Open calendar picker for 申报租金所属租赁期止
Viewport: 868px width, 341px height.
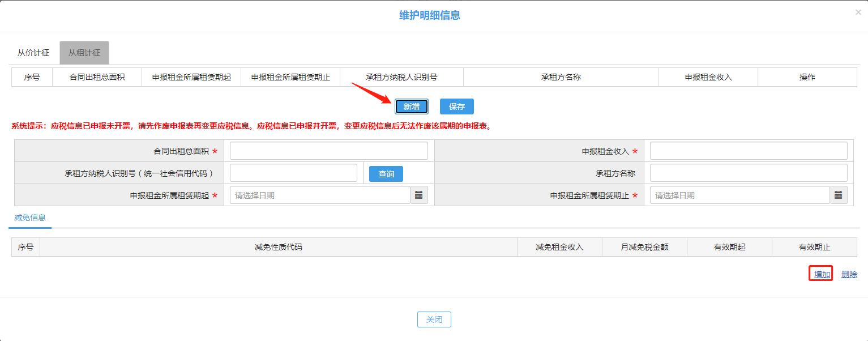tap(839, 195)
